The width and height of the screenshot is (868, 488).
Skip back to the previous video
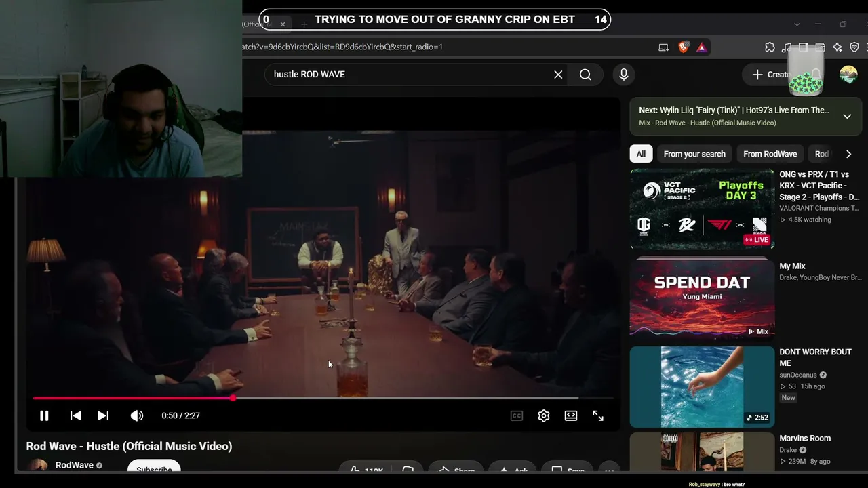[x=76, y=415]
